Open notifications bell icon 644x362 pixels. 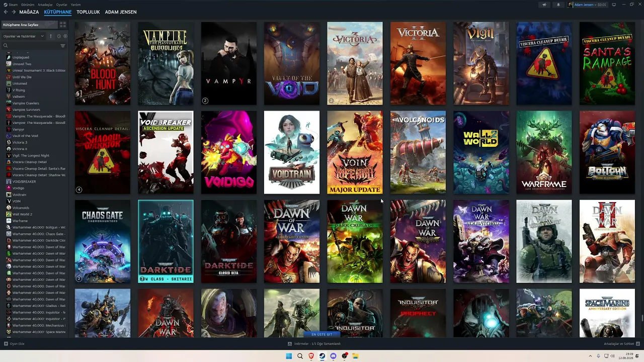click(x=558, y=5)
